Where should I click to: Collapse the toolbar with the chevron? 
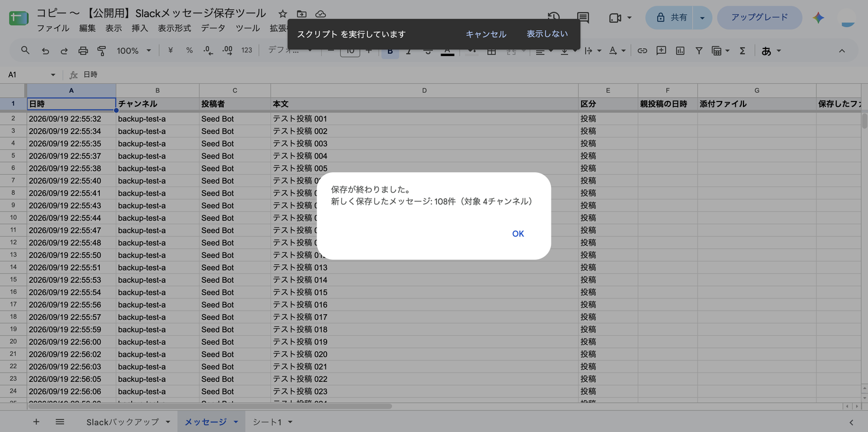point(842,51)
